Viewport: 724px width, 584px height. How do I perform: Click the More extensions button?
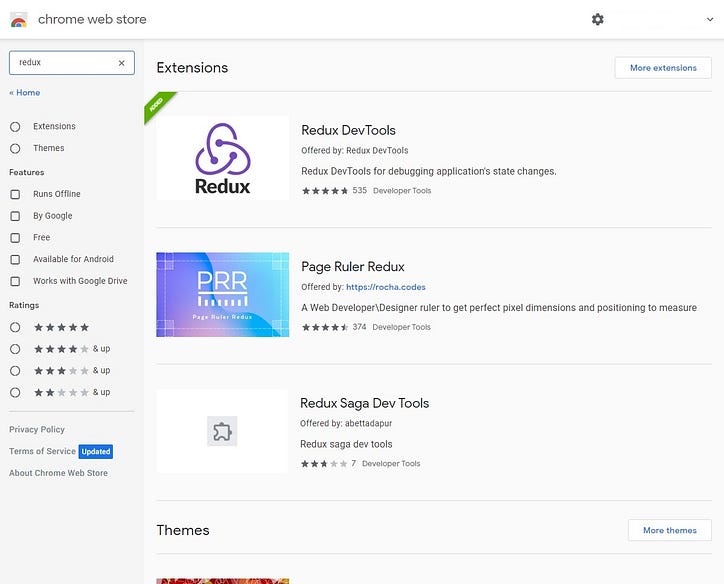coord(663,68)
